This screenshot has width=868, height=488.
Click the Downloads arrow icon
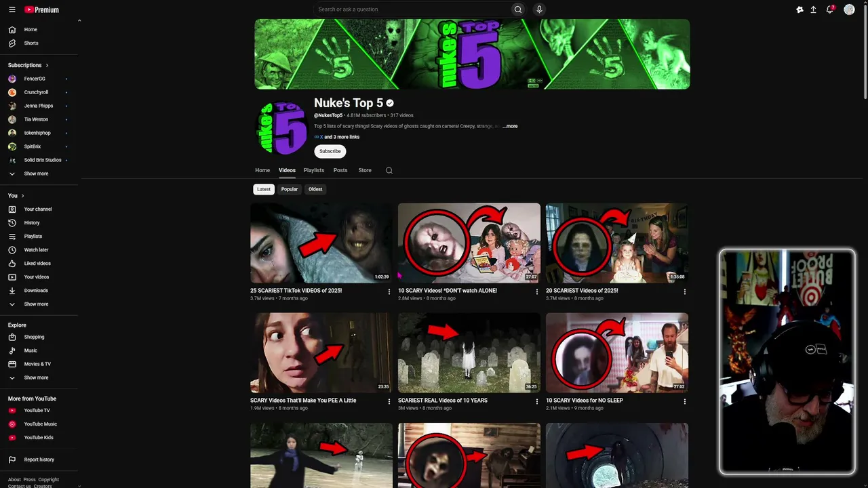click(x=12, y=291)
